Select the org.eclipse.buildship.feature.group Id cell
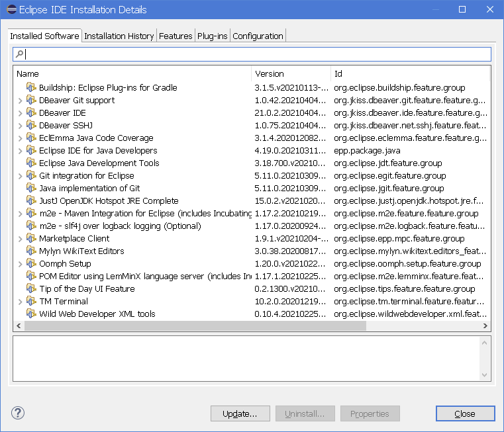This screenshot has height=432, width=504. coord(399,87)
